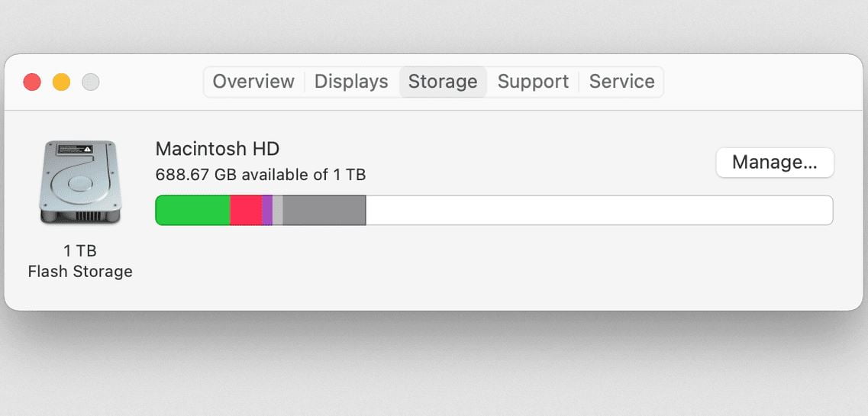Minimize the window with yellow button
Image resolution: width=868 pixels, height=416 pixels.
tap(61, 82)
